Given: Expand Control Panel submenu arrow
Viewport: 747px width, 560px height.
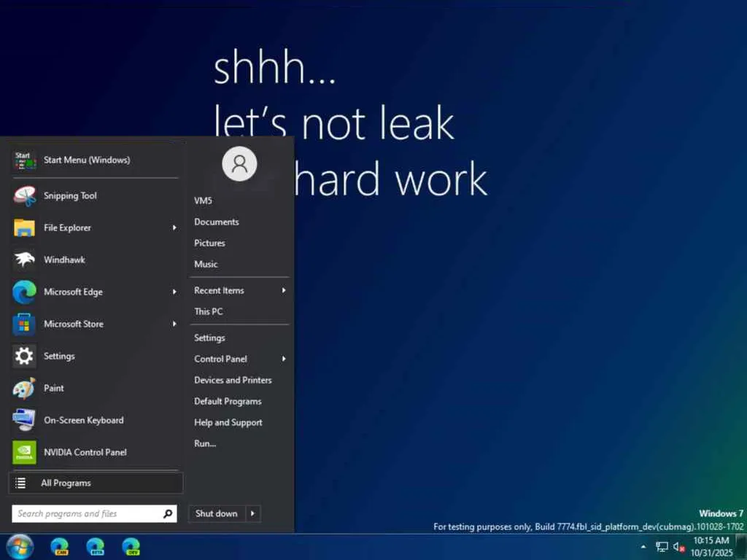Looking at the screenshot, I should click(284, 359).
